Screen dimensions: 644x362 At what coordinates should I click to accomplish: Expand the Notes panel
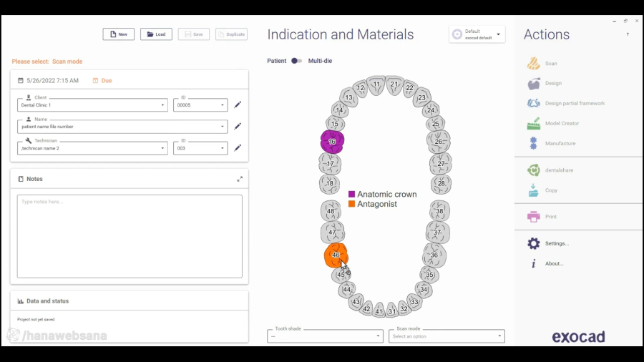pos(240,179)
